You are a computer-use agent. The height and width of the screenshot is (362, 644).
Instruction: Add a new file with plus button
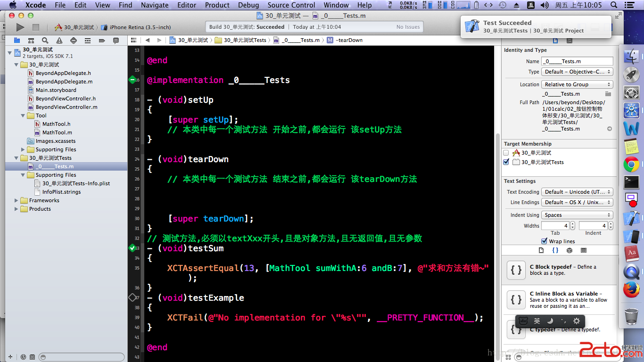pyautogui.click(x=10, y=357)
